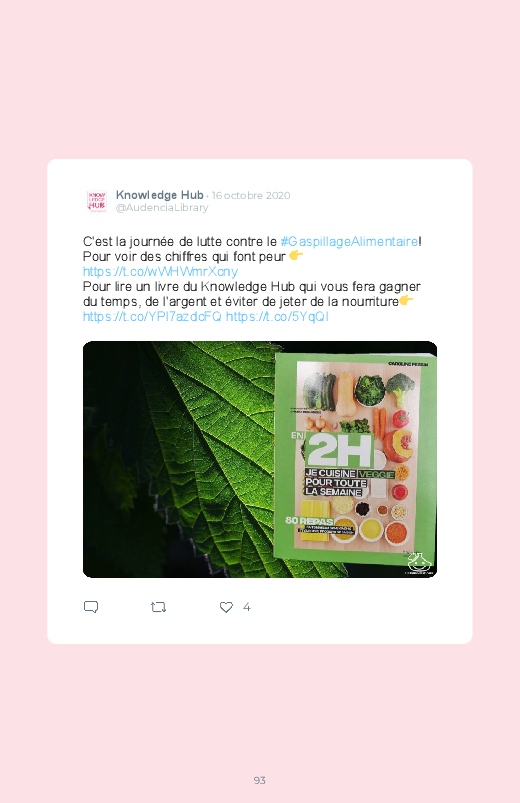This screenshot has width=520, height=803.
Task: Open the Knowledge Hub account name
Action: coord(159,195)
